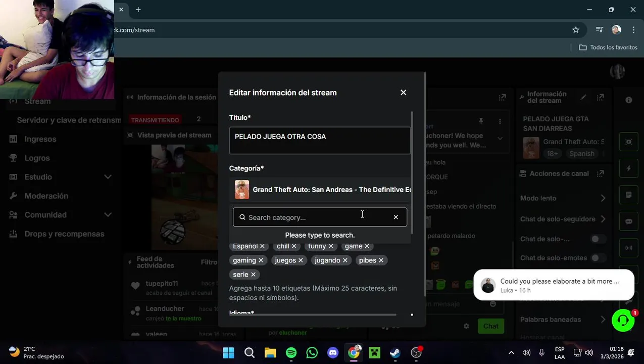Toggle Chat de solo-emotes switch
Screen dimensions: 644x364
(x=598, y=258)
